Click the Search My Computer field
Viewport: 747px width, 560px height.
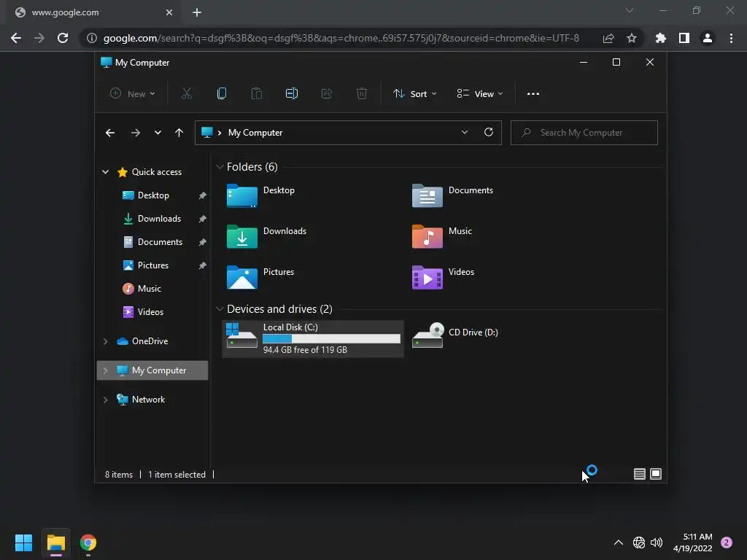pos(584,133)
